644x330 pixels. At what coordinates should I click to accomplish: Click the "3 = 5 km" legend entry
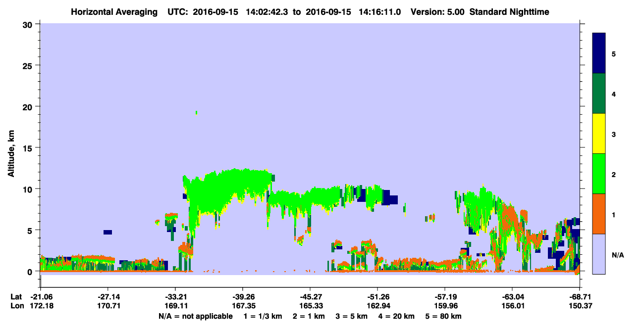click(x=352, y=316)
